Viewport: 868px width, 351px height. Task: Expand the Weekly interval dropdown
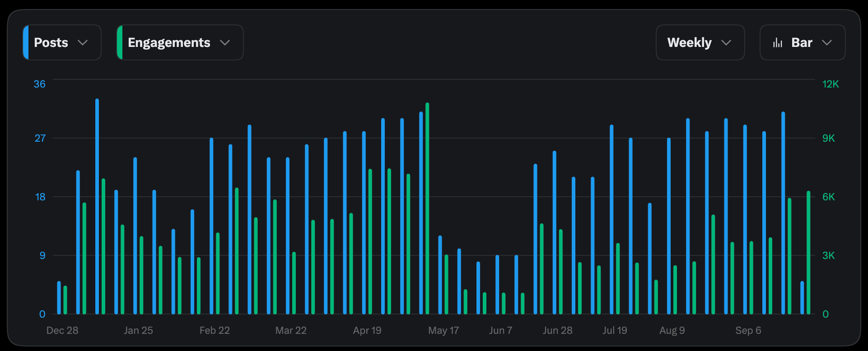pyautogui.click(x=700, y=42)
